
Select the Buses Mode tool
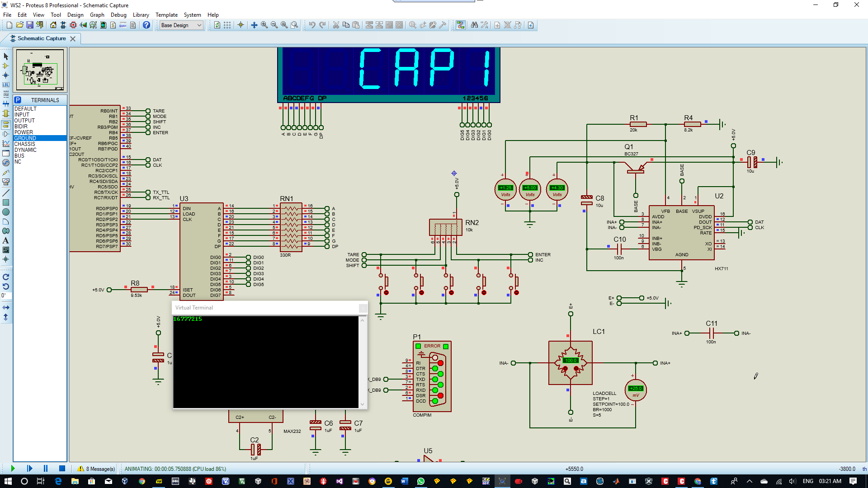(x=6, y=104)
